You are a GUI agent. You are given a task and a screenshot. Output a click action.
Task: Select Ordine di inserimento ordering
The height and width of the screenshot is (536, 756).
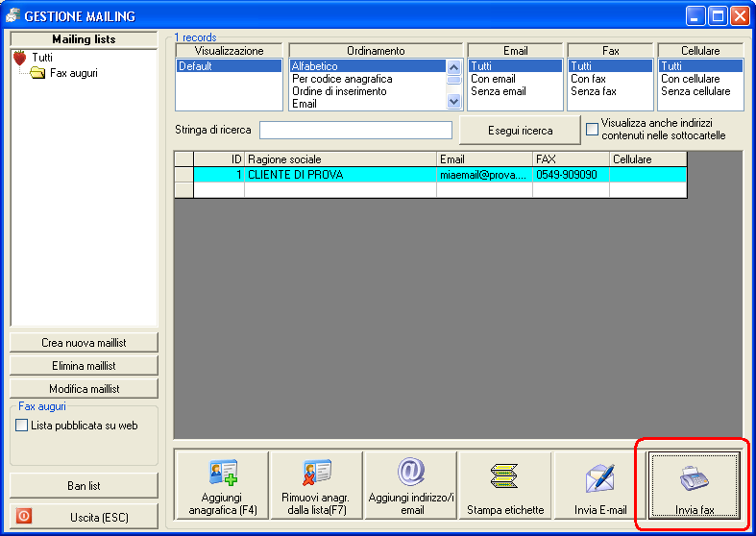click(368, 91)
